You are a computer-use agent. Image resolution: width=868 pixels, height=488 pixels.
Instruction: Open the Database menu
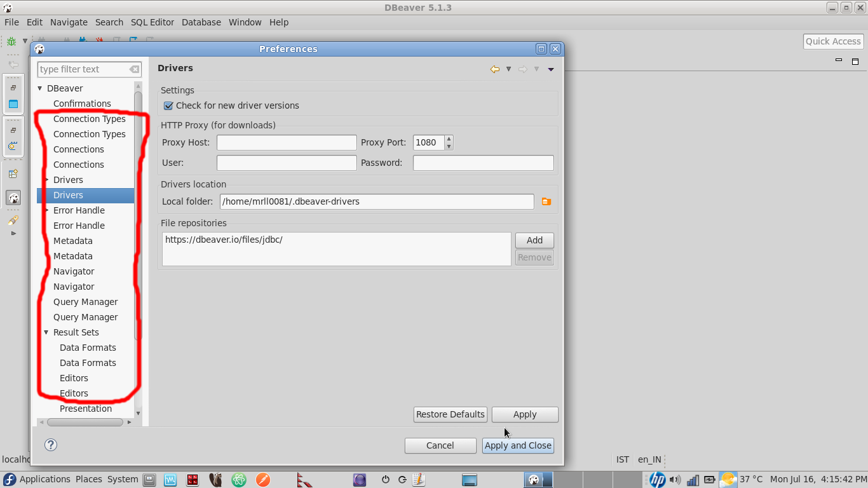pos(201,22)
